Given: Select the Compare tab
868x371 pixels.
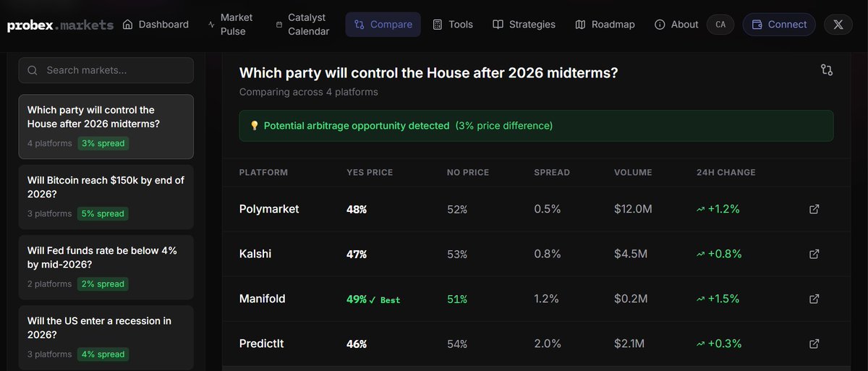Looking at the screenshot, I should tap(384, 25).
